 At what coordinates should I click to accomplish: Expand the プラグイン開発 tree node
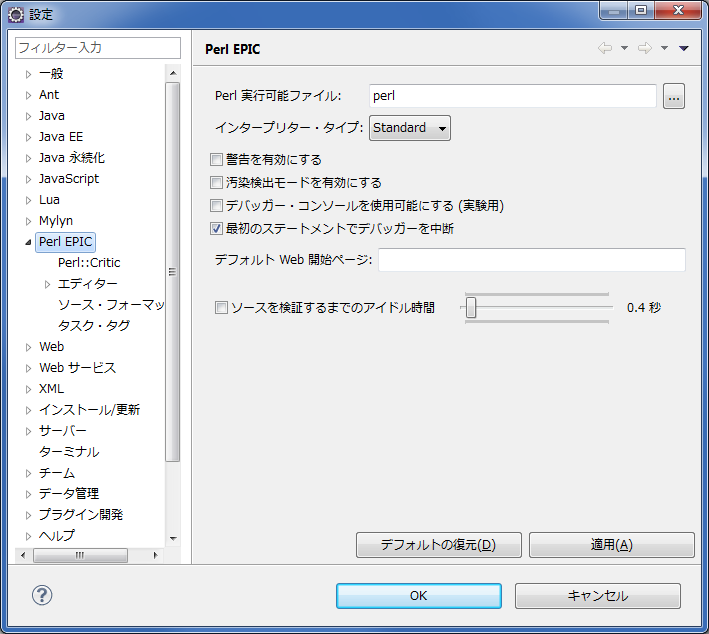[x=28, y=516]
